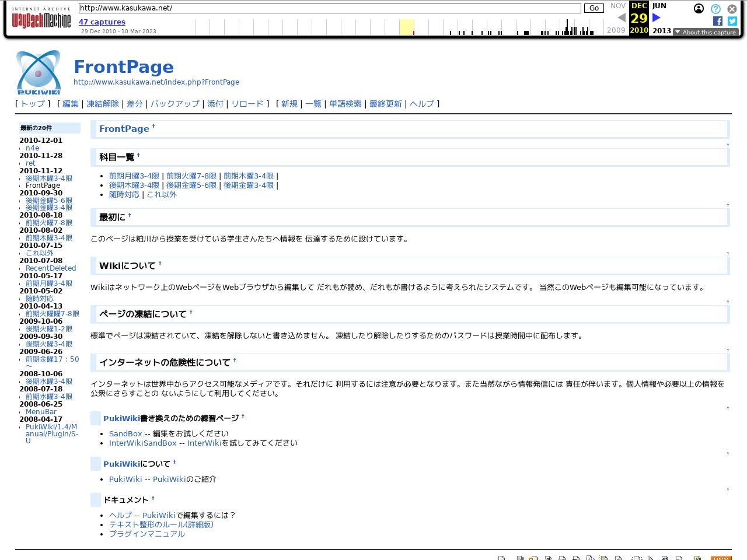This screenshot has width=747, height=560.
Task: Open the Wayback user account icon
Action: click(x=699, y=9)
